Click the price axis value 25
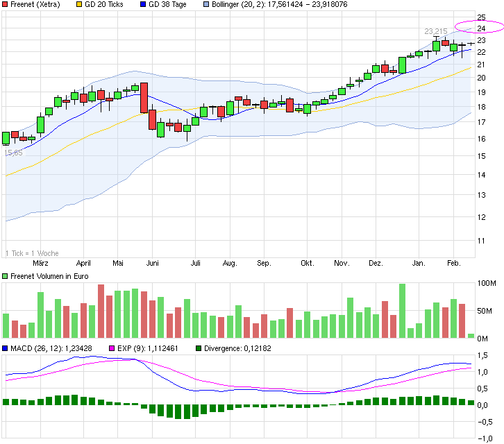Image resolution: width=504 pixels, height=444 pixels. (x=481, y=17)
